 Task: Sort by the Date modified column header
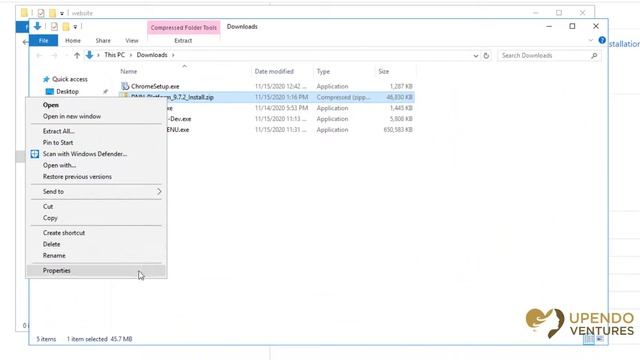tap(274, 71)
